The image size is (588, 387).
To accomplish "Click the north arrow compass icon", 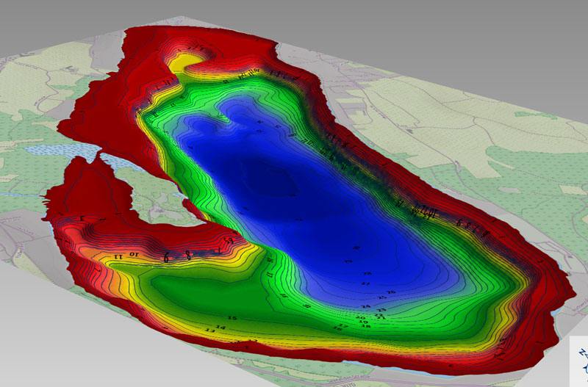I will click(581, 358).
